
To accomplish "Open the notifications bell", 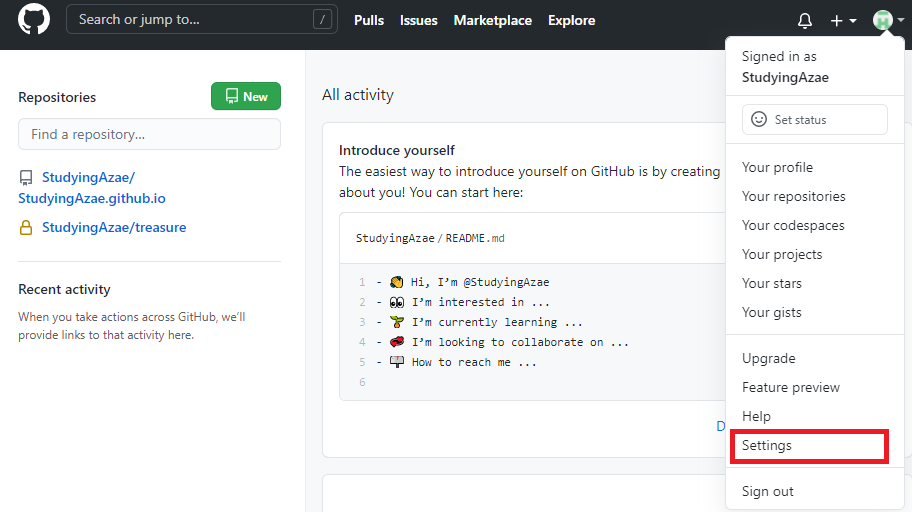I will [x=804, y=21].
